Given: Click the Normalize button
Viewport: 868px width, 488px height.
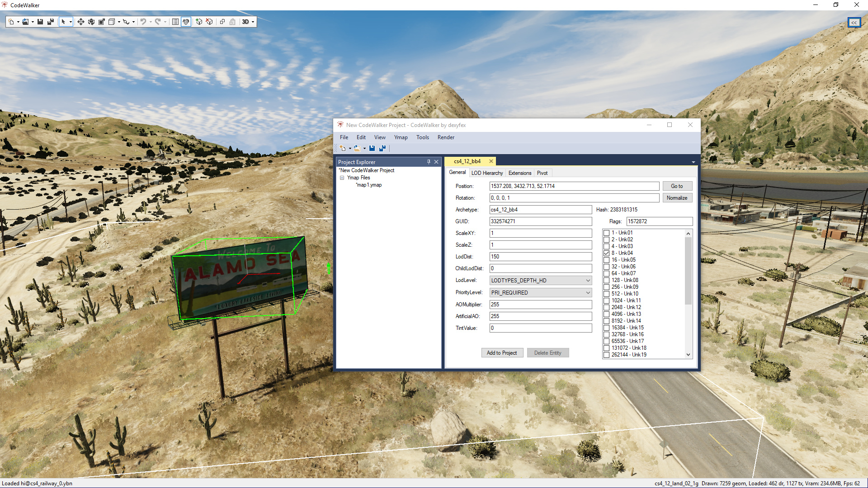Looking at the screenshot, I should 677,198.
